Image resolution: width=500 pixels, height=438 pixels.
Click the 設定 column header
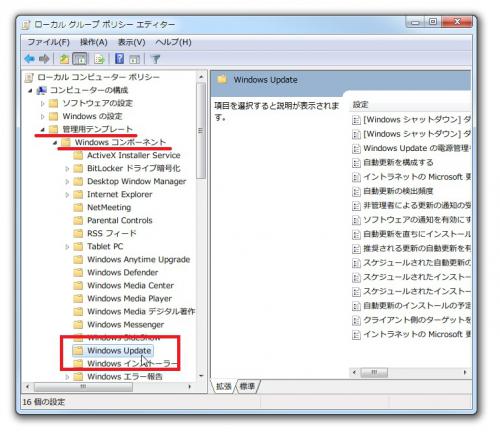pos(360,105)
